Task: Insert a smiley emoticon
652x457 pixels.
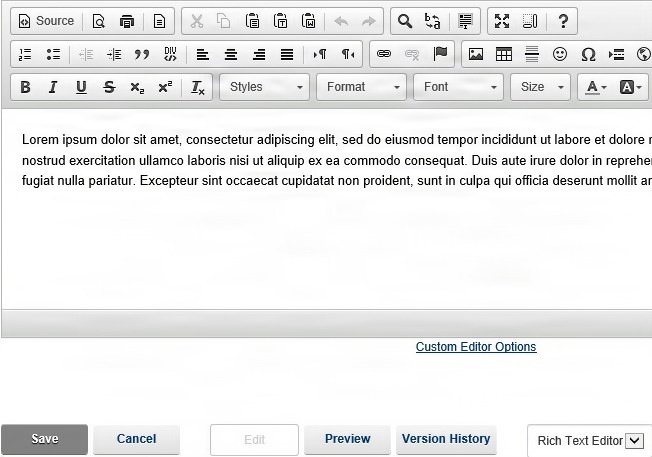Action: click(x=560, y=54)
